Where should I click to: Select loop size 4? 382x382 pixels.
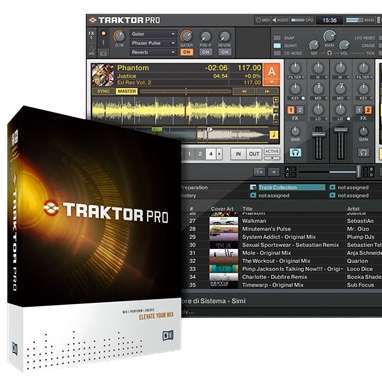tap(211, 154)
